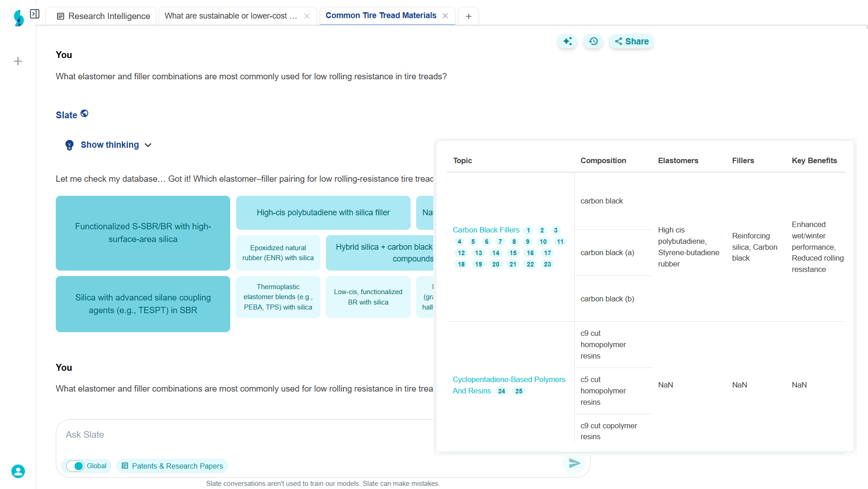The image size is (868, 489).
Task: Open the Carbon Black Fillers topic link
Action: click(486, 230)
